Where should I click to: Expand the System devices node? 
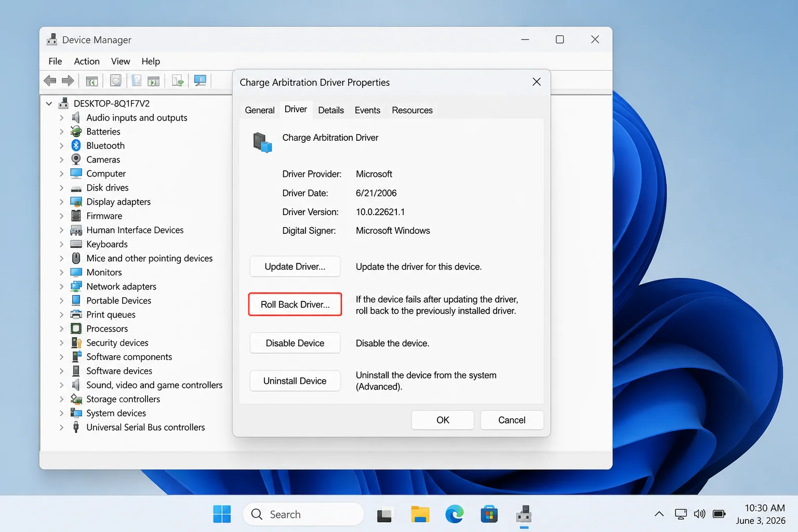pos(61,413)
